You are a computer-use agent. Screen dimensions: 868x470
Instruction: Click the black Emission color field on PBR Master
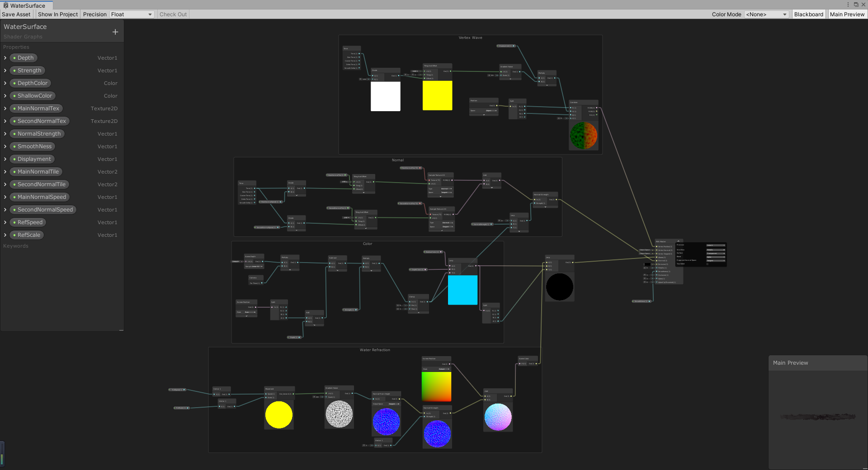pos(647,264)
